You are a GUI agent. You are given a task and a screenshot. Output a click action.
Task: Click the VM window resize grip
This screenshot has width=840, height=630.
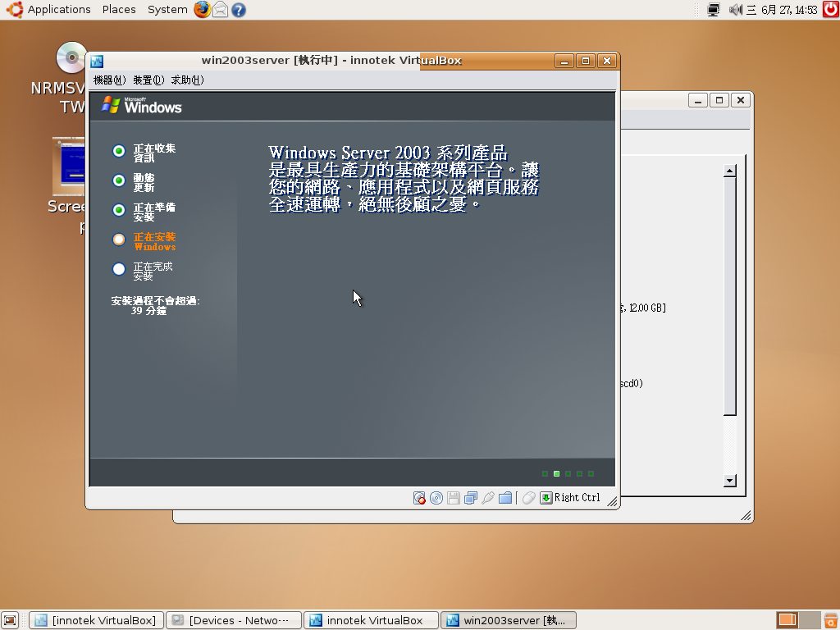[x=612, y=501]
